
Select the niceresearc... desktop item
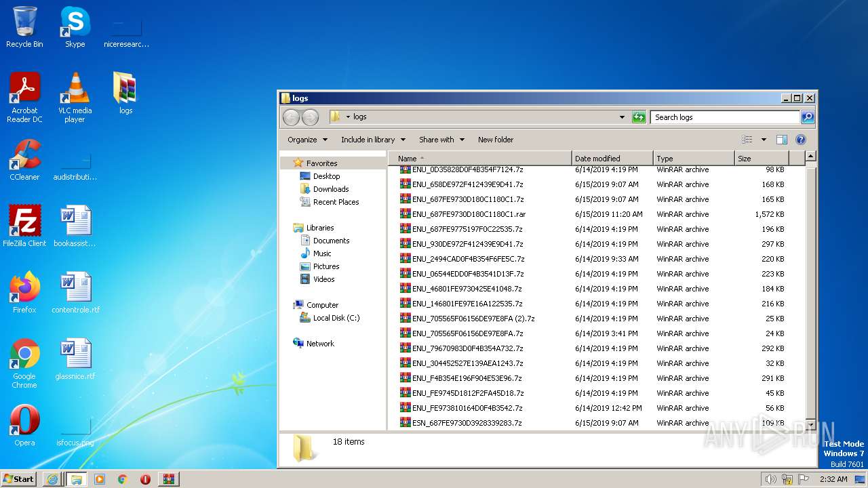pos(126,33)
